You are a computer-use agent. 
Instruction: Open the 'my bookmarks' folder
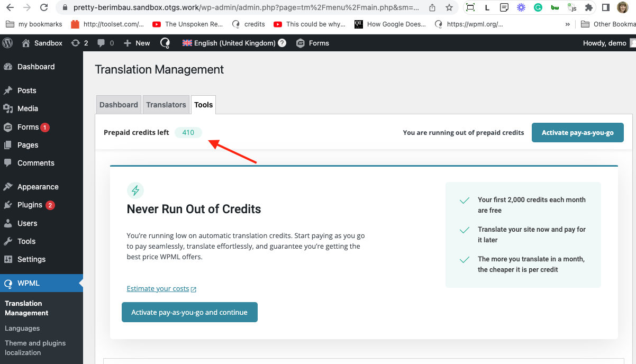pyautogui.click(x=33, y=24)
